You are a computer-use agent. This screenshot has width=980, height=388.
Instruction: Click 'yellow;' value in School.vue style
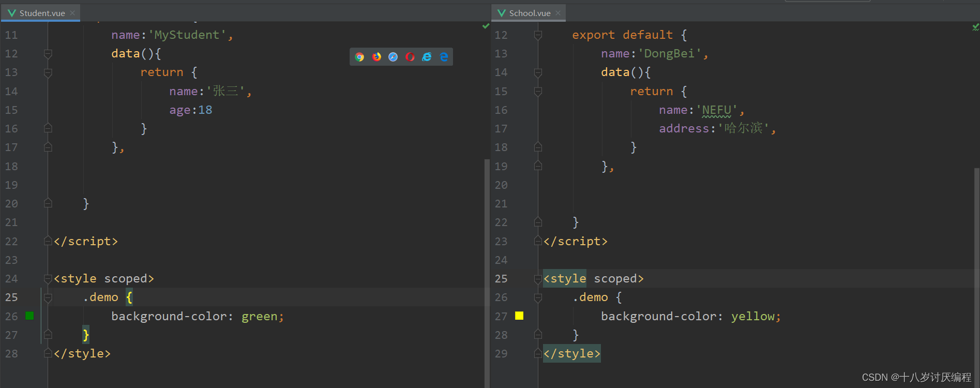pyautogui.click(x=756, y=316)
